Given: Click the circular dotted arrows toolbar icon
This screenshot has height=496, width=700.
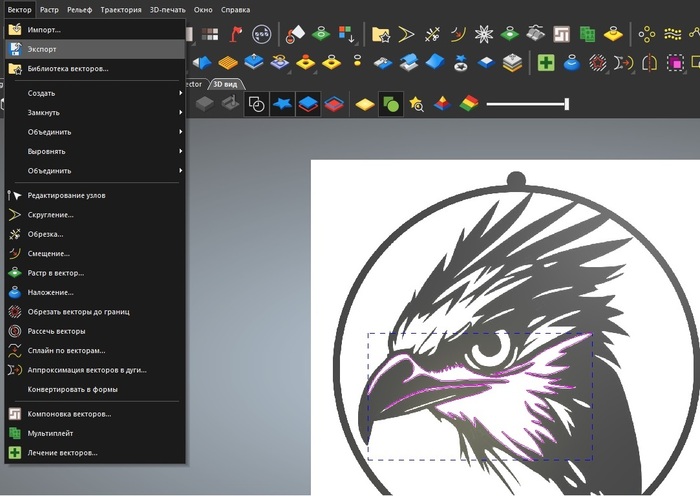Looking at the screenshot, I should point(262,34).
